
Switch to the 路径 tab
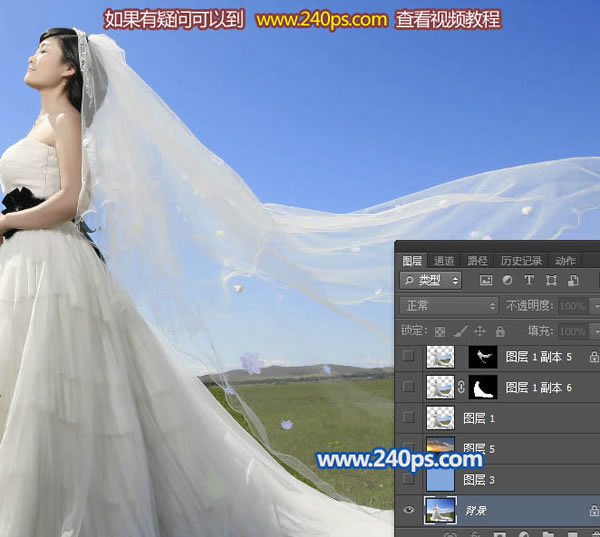coord(477,261)
